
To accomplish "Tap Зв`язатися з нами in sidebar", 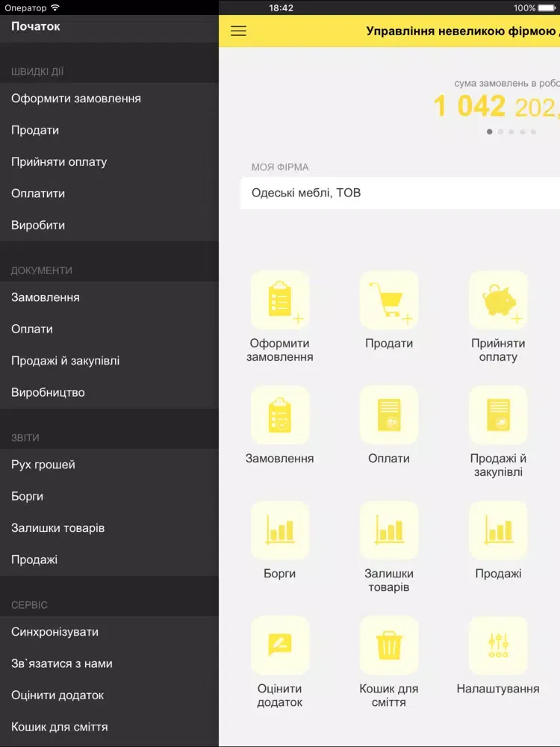I will coord(109,663).
